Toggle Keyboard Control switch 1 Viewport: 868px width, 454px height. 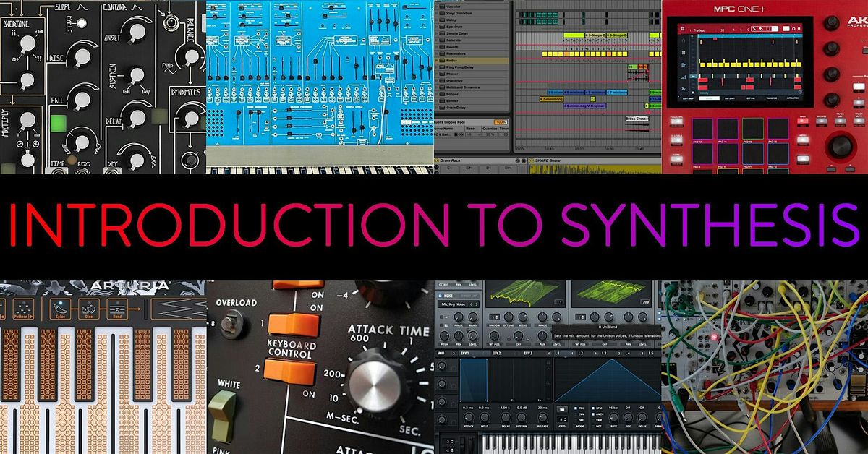point(292,322)
